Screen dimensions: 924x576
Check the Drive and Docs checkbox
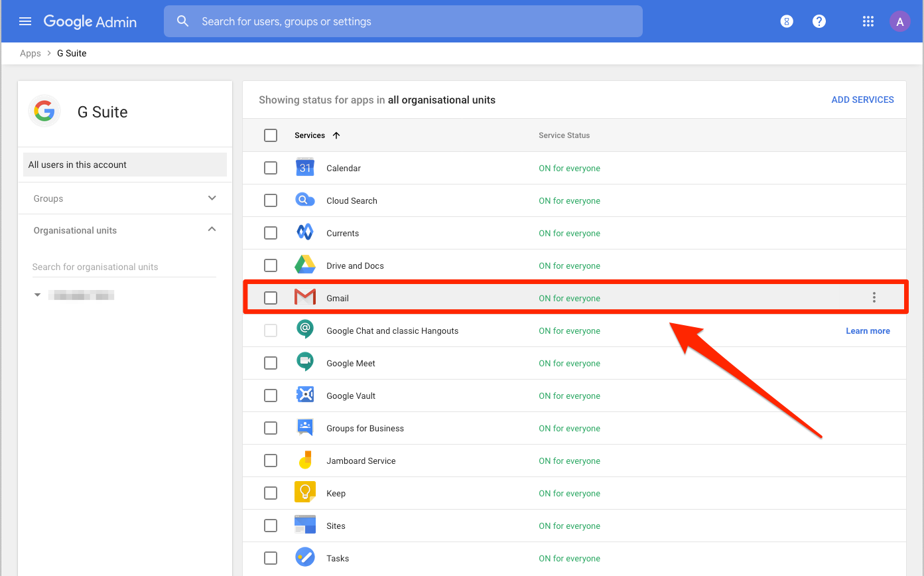(271, 265)
